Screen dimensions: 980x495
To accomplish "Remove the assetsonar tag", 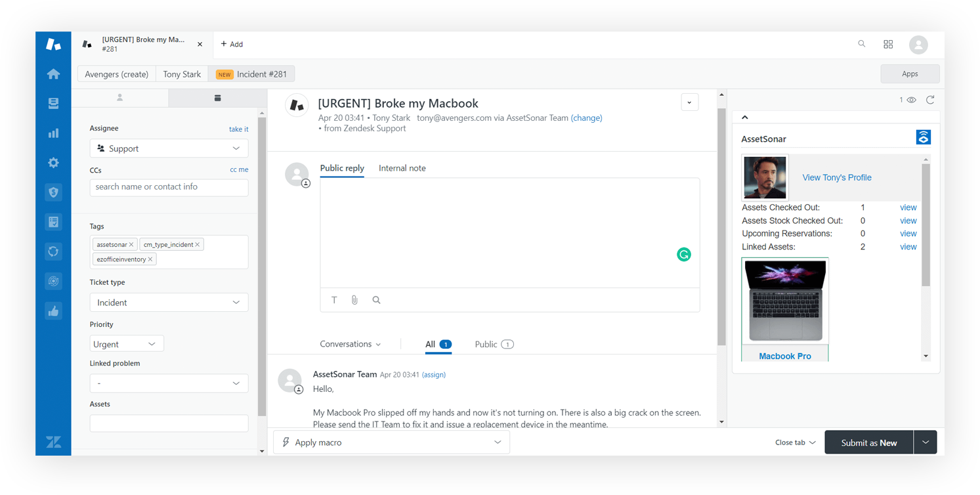I will (x=131, y=244).
